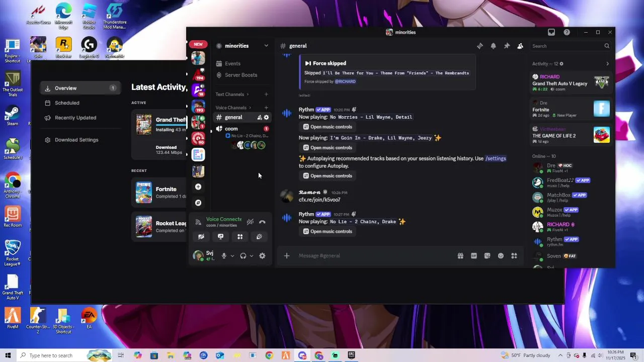Viewport: 644px width, 362px height.
Task: Start an activity from voice panel
Action: 240,237
